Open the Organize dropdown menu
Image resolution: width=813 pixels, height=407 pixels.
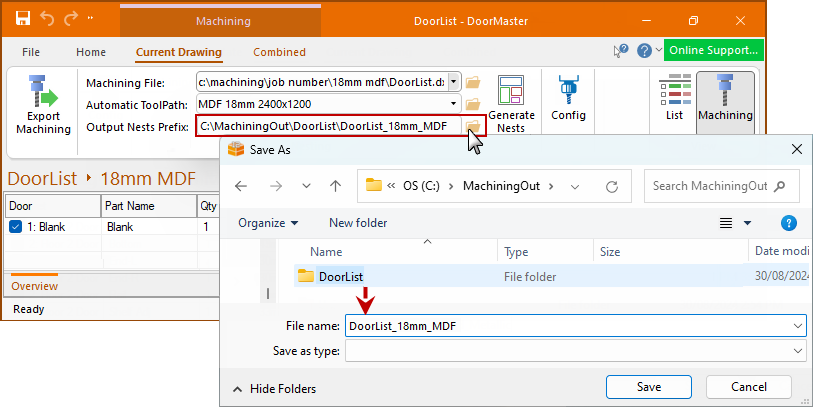point(268,223)
